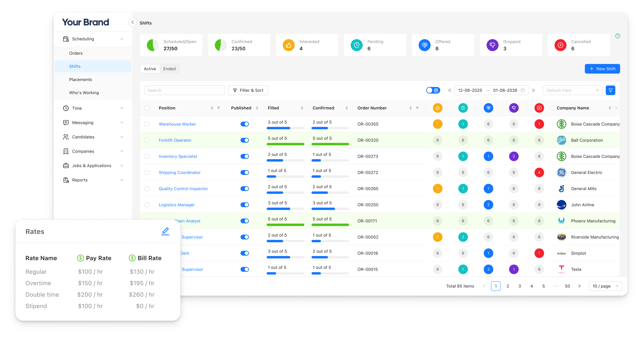This screenshot has width=644, height=340.
Task: Click the Boise Cascade logo in Warehouse Worker row
Action: click(x=561, y=124)
